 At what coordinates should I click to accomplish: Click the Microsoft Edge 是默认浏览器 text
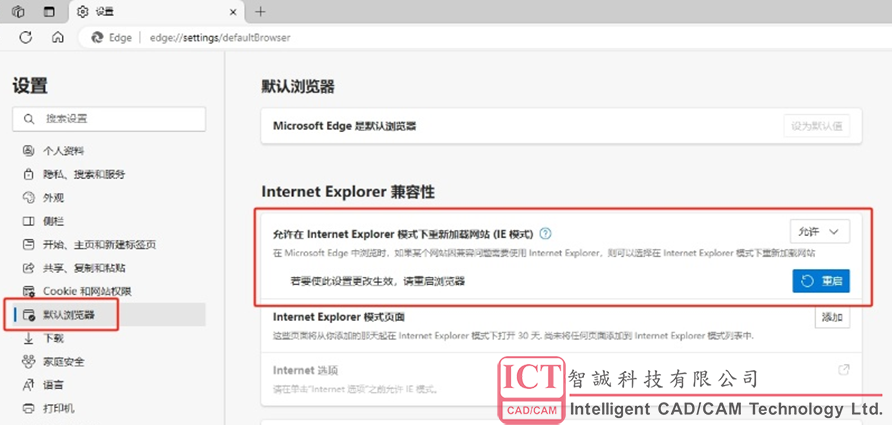tap(345, 126)
